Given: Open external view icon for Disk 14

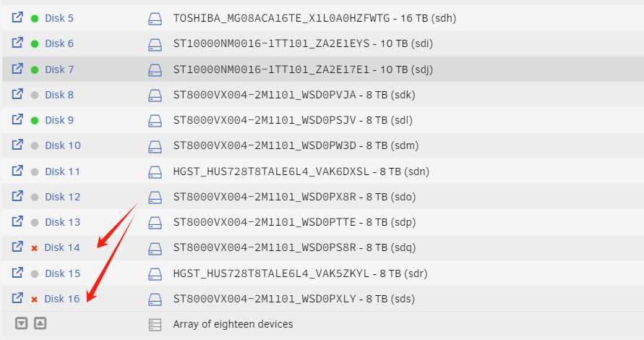Looking at the screenshot, I should (x=17, y=247).
